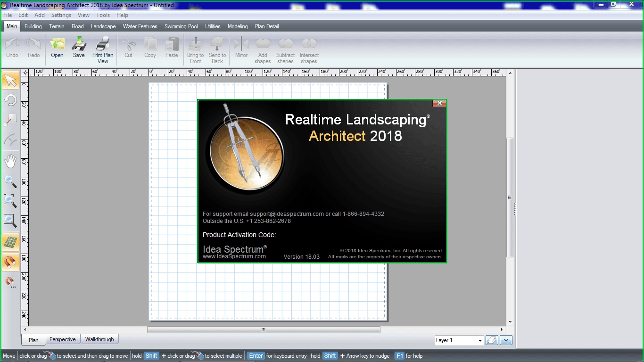Open the File menu

pyautogui.click(x=8, y=15)
